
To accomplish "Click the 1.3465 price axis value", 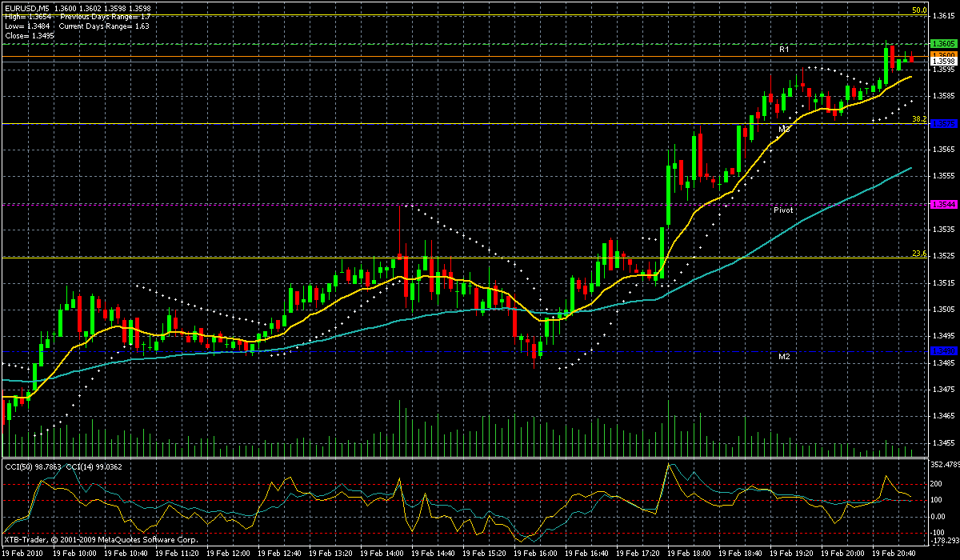I will (944, 416).
